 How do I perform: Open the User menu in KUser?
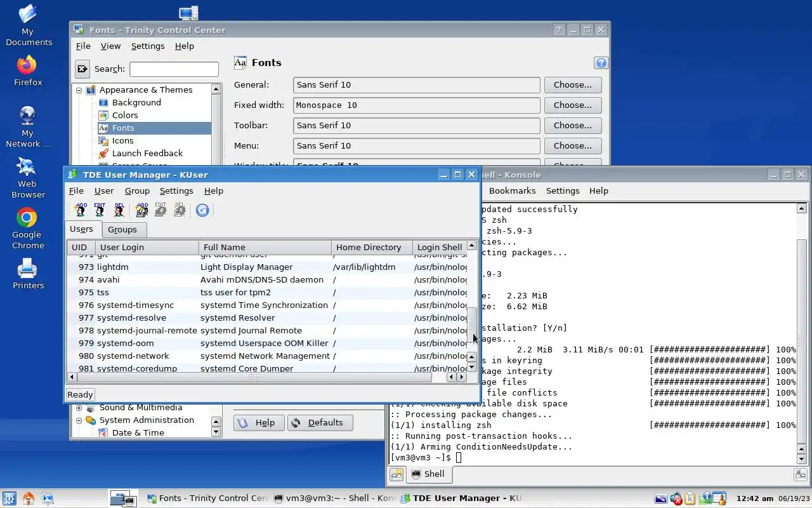pyautogui.click(x=104, y=190)
